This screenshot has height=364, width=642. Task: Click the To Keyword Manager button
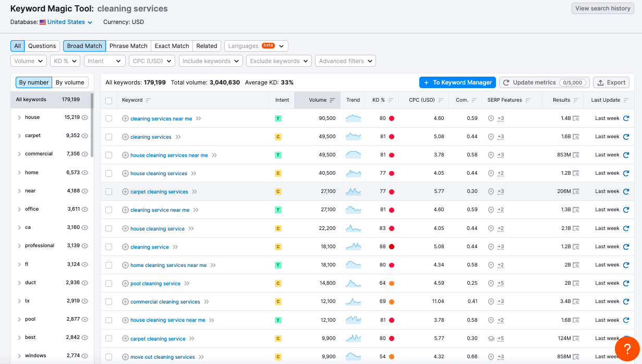click(457, 82)
